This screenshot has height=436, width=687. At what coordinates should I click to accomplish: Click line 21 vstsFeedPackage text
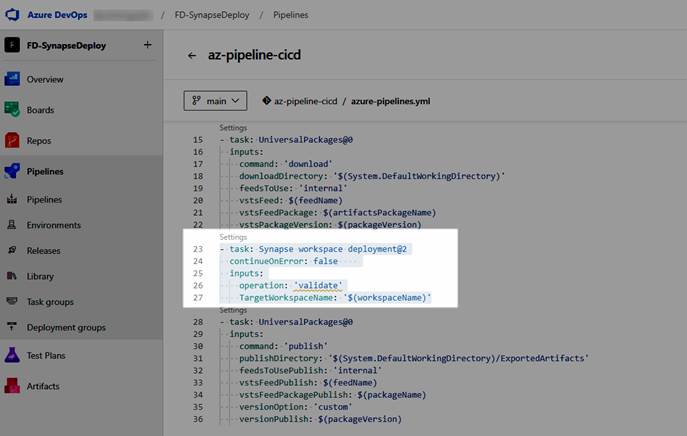click(x=337, y=213)
